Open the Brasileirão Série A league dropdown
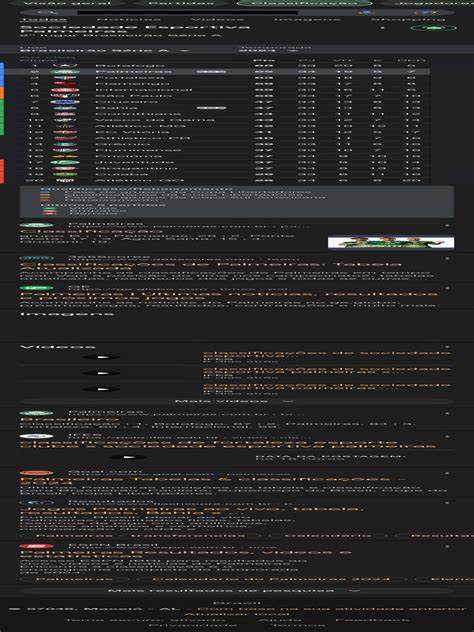The width and height of the screenshot is (474, 632). pyautogui.click(x=105, y=50)
